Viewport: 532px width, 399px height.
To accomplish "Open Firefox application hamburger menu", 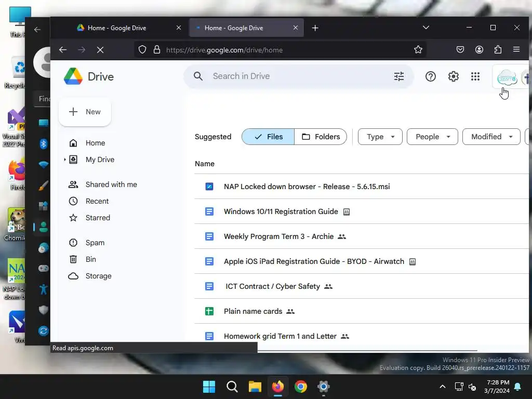I will pos(516,49).
